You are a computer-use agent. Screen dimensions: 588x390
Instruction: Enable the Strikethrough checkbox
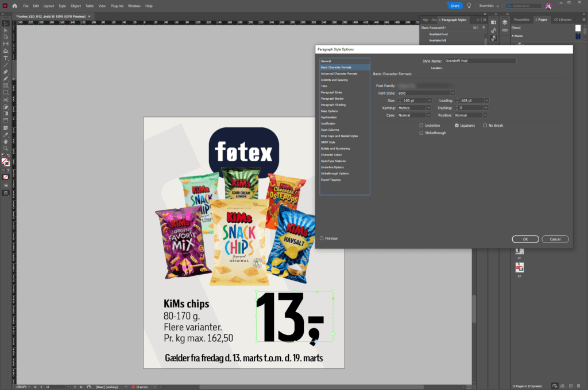pos(421,133)
